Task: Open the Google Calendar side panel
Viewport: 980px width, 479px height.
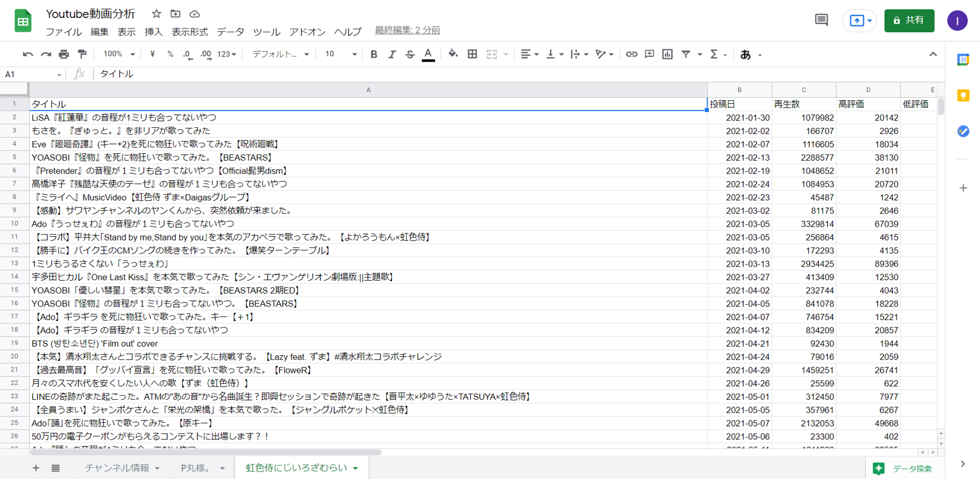Action: [963, 59]
